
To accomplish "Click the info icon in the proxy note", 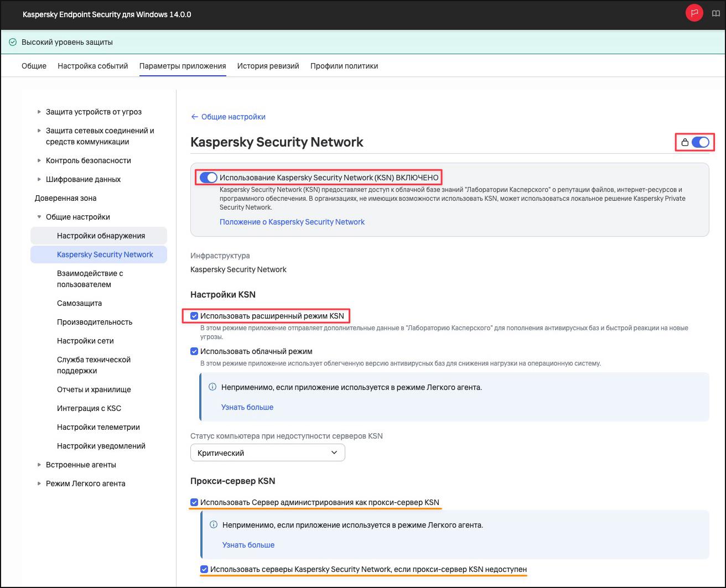I will click(x=213, y=525).
